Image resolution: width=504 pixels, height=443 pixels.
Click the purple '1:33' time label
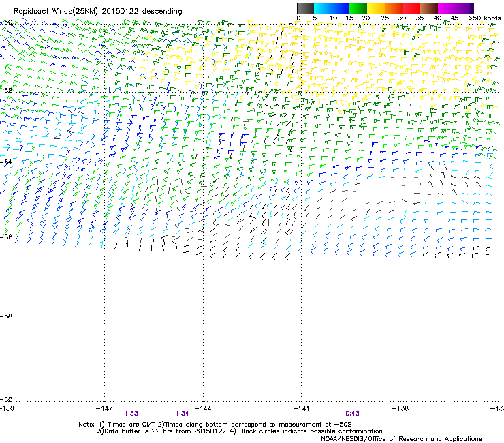coord(131,414)
